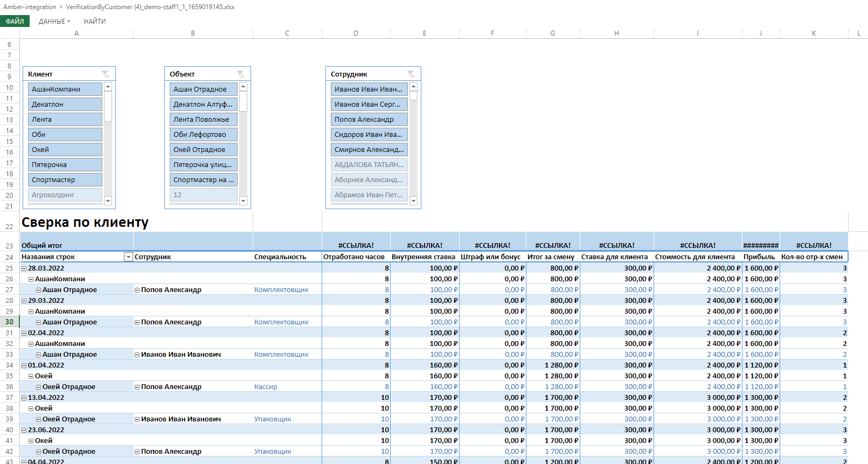Screen dimensions: 868x464
Task: Toggle Лента Поволжье in Объект slicer
Action: 203,120
